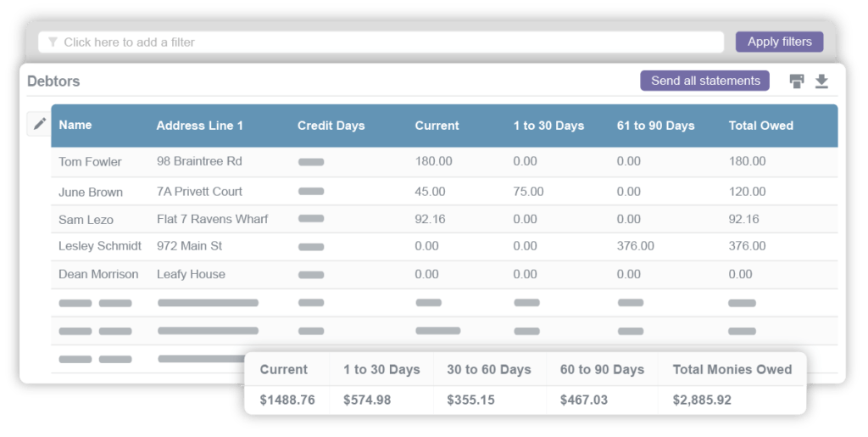The height and width of the screenshot is (437, 868).
Task: Click the $1488.76 Current summary total
Action: coord(287,400)
